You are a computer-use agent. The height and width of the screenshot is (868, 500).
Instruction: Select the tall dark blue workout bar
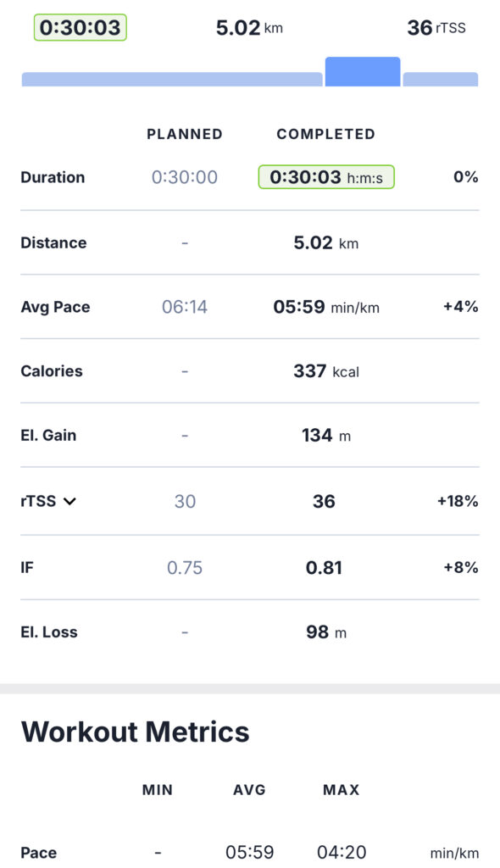tap(363, 71)
